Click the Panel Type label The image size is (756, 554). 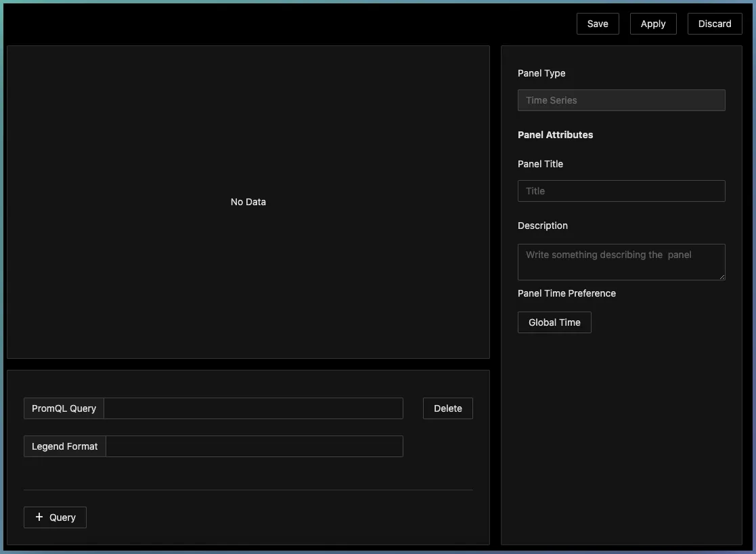(541, 73)
